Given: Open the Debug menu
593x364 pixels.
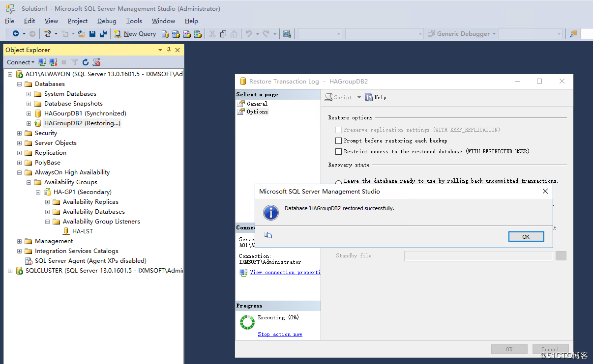Looking at the screenshot, I should pyautogui.click(x=107, y=21).
